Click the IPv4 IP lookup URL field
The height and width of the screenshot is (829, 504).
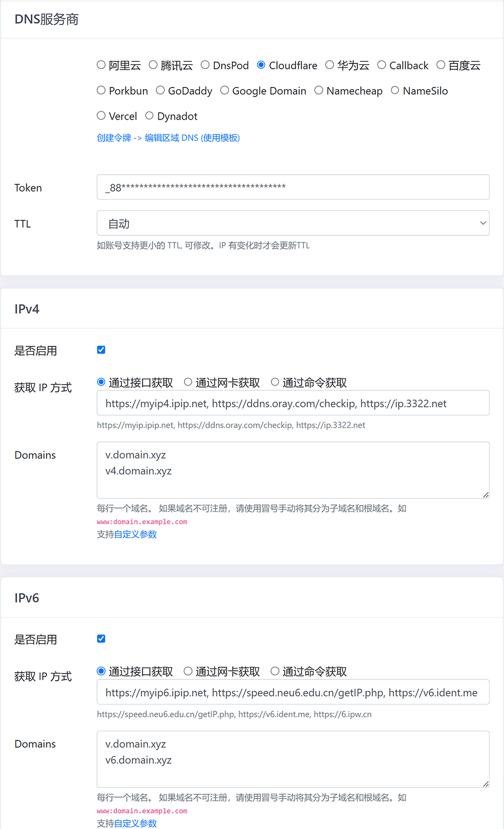click(x=293, y=403)
